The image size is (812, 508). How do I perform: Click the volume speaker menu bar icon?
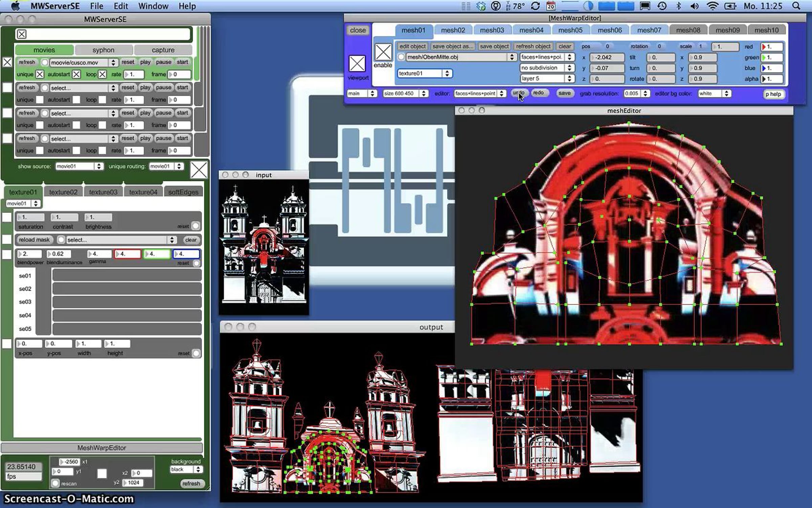click(x=694, y=6)
